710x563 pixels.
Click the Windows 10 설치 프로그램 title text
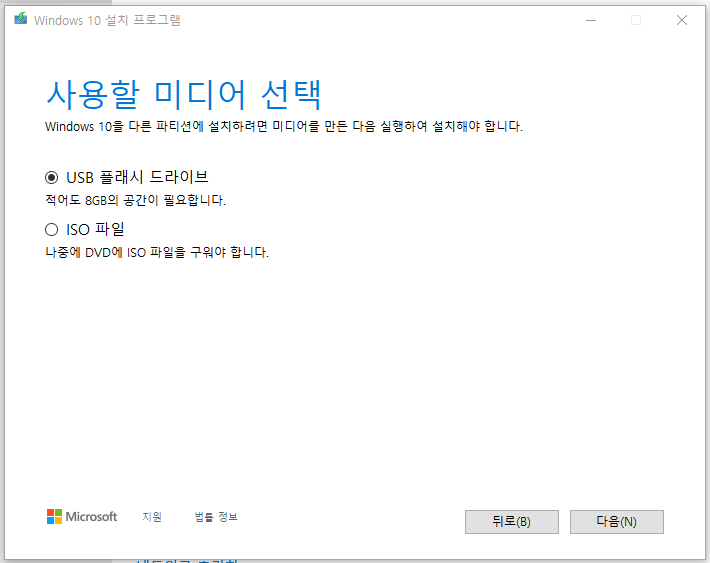(107, 20)
